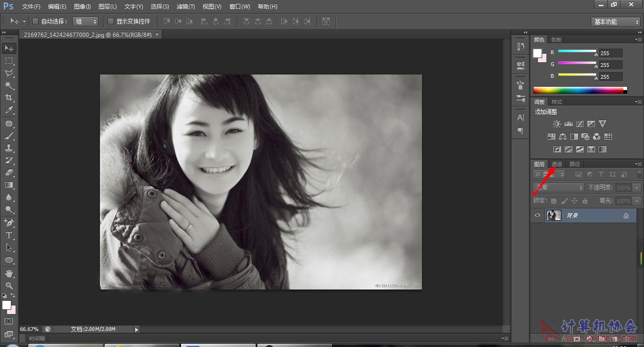644x347 pixels.
Task: Open the Color panel flyout menu
Action: [x=638, y=40]
